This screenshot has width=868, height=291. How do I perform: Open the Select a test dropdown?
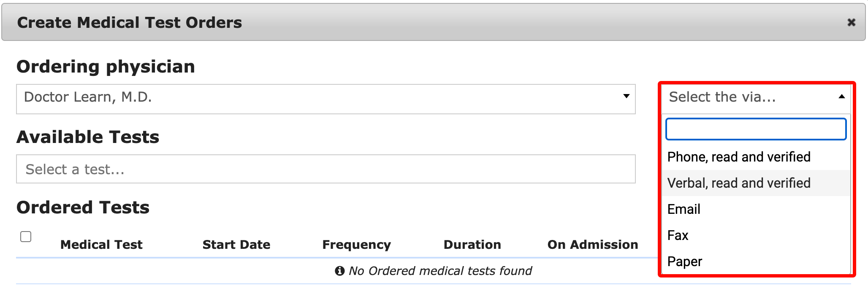pyautogui.click(x=325, y=169)
